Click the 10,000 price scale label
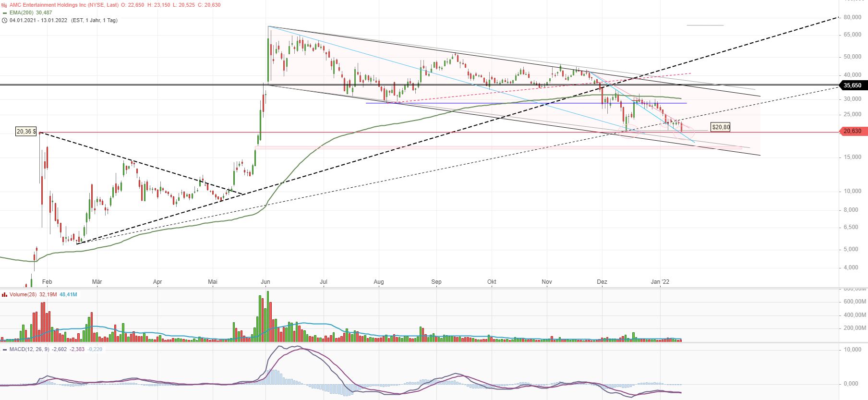 coord(852,191)
